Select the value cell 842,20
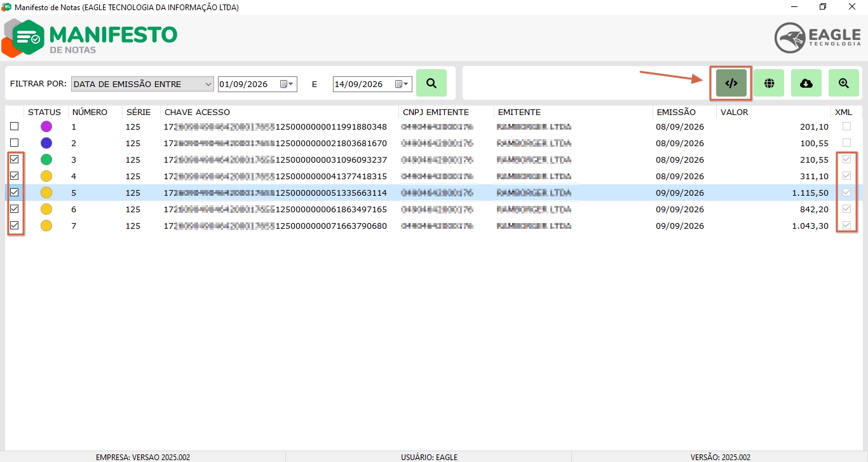 (x=813, y=209)
